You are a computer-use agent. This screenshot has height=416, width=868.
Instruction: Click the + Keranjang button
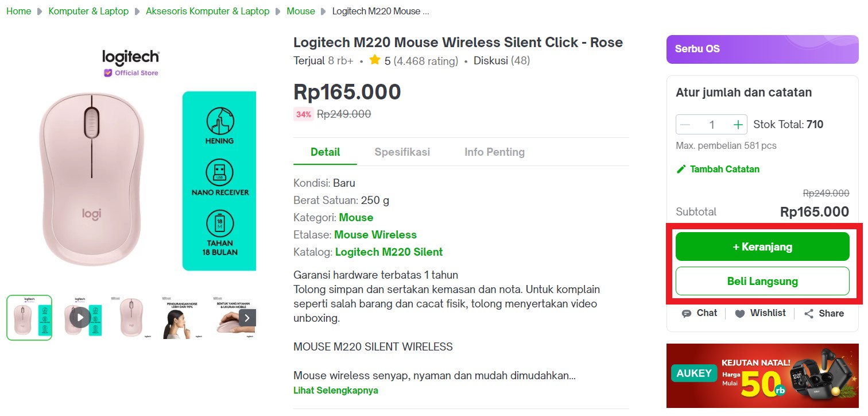(762, 246)
